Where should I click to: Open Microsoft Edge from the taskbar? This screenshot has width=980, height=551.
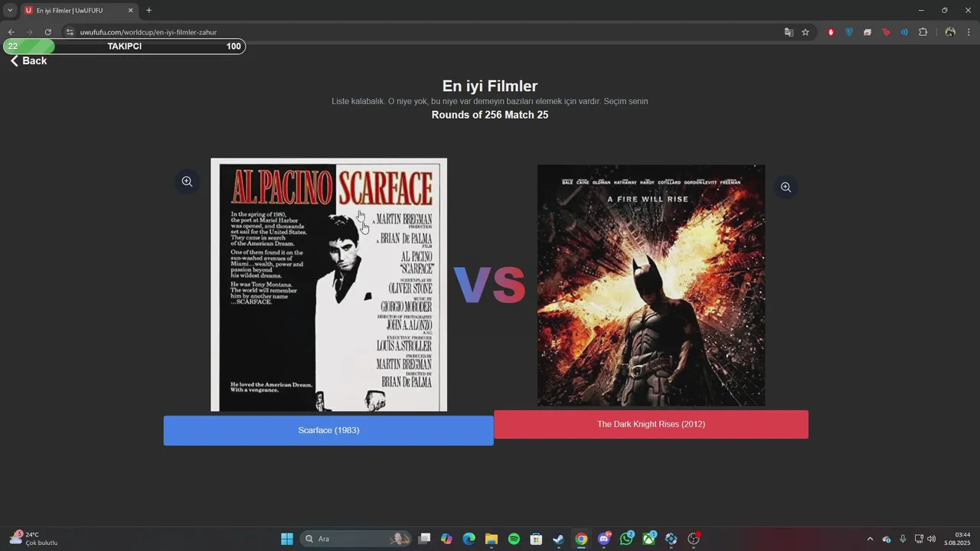[x=469, y=539]
